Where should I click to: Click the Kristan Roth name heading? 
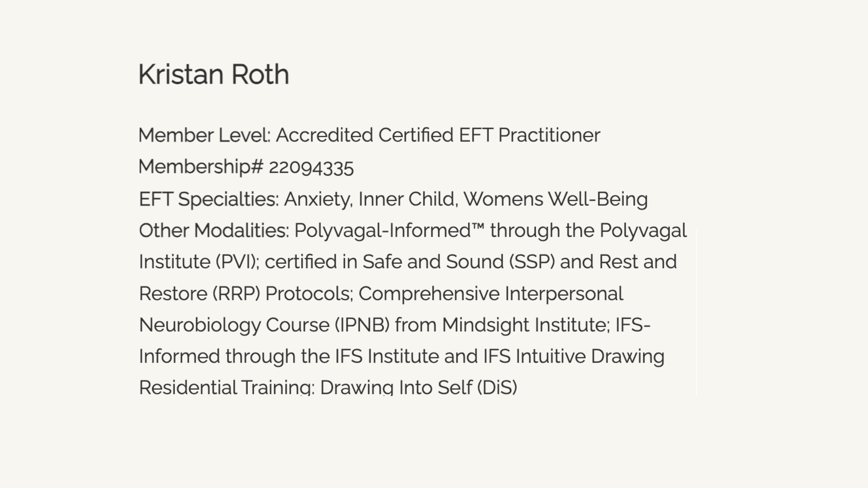[x=214, y=74]
